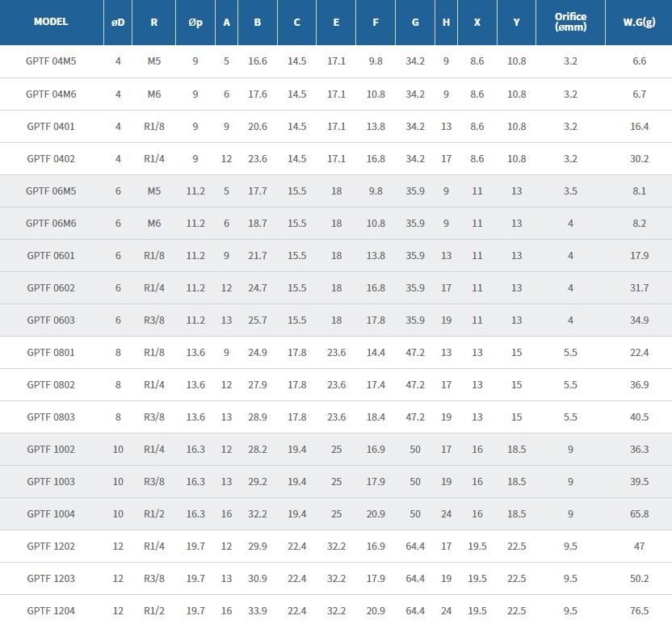Image resolution: width=672 pixels, height=624 pixels.
Task: Select the Y column header
Action: click(516, 22)
